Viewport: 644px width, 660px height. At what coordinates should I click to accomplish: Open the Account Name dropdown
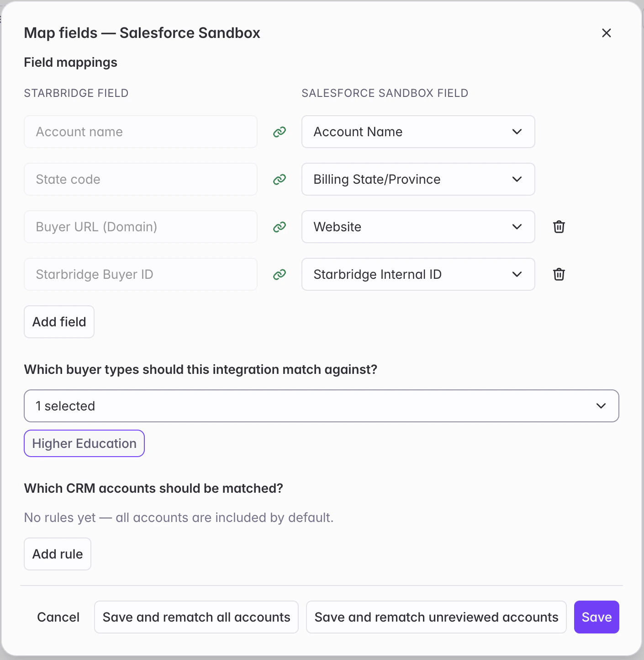pyautogui.click(x=418, y=132)
